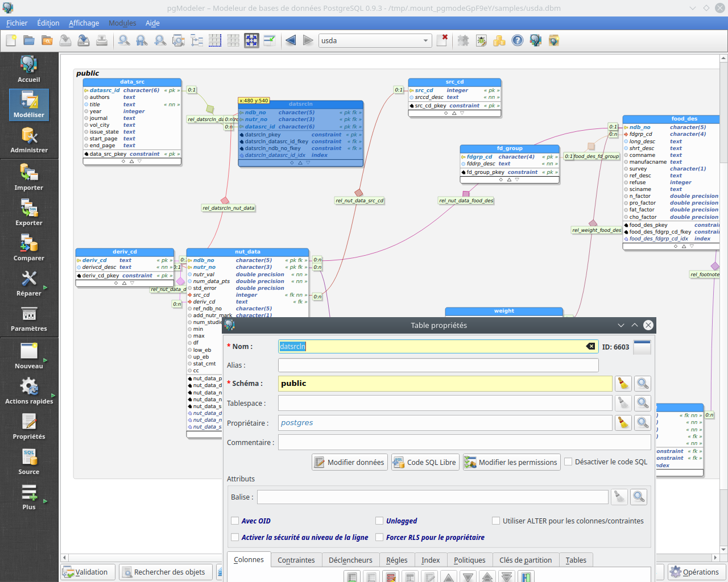Open the Accueil welcome view
Screen dimensions: 728x582
coord(29,69)
